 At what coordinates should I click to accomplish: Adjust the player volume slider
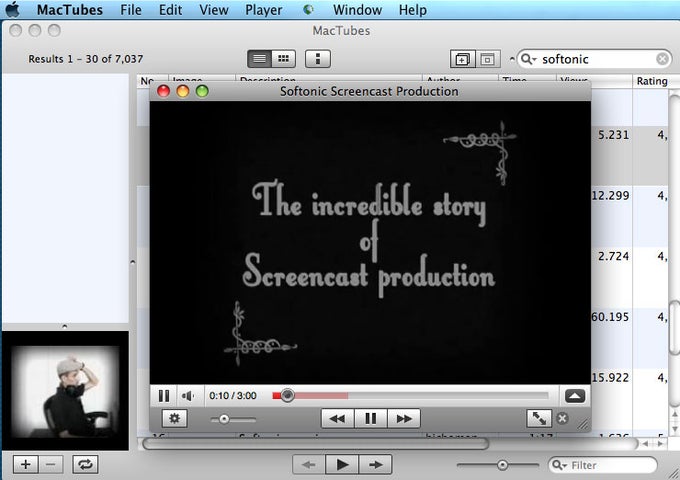(233, 419)
